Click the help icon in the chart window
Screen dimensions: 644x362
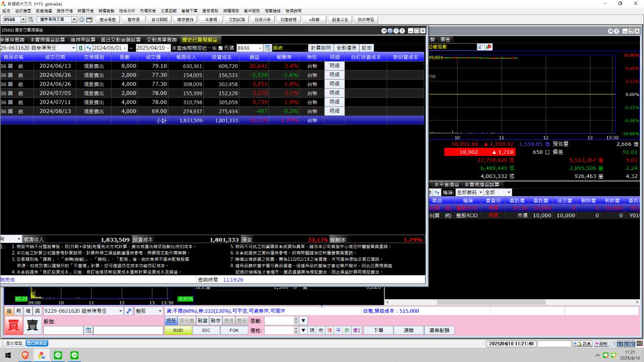click(x=617, y=31)
